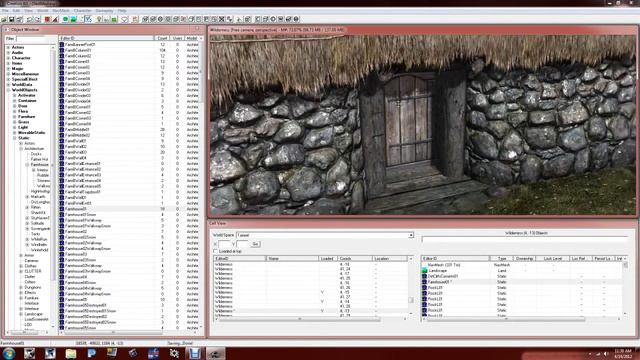Open the World menu
This screenshot has width=640, height=360.
click(x=42, y=11)
